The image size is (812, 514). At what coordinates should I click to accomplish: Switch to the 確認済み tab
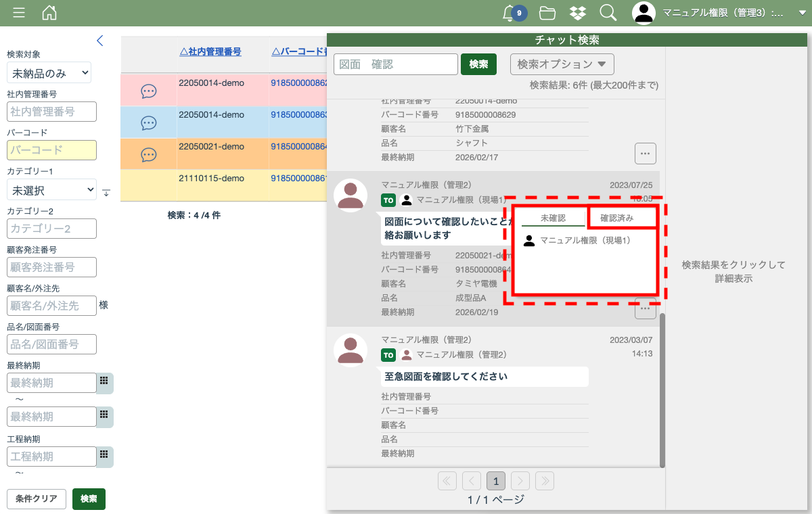tap(617, 218)
